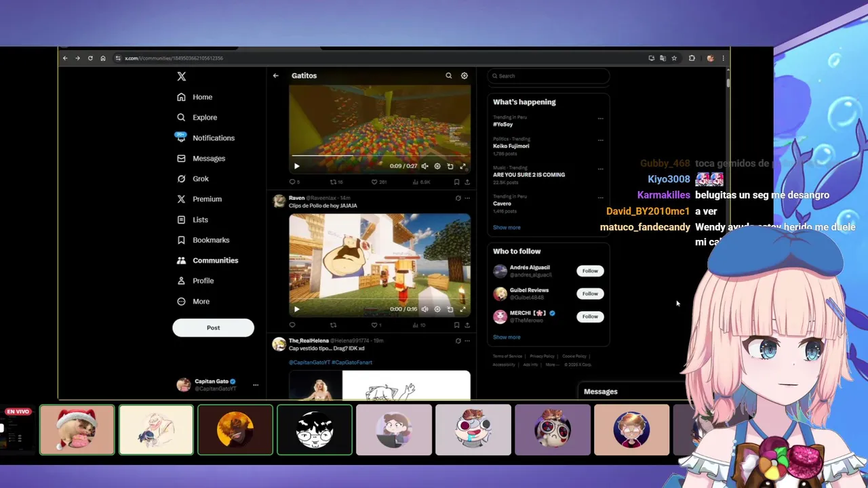Like Raven's post with 1 like

[x=376, y=325]
